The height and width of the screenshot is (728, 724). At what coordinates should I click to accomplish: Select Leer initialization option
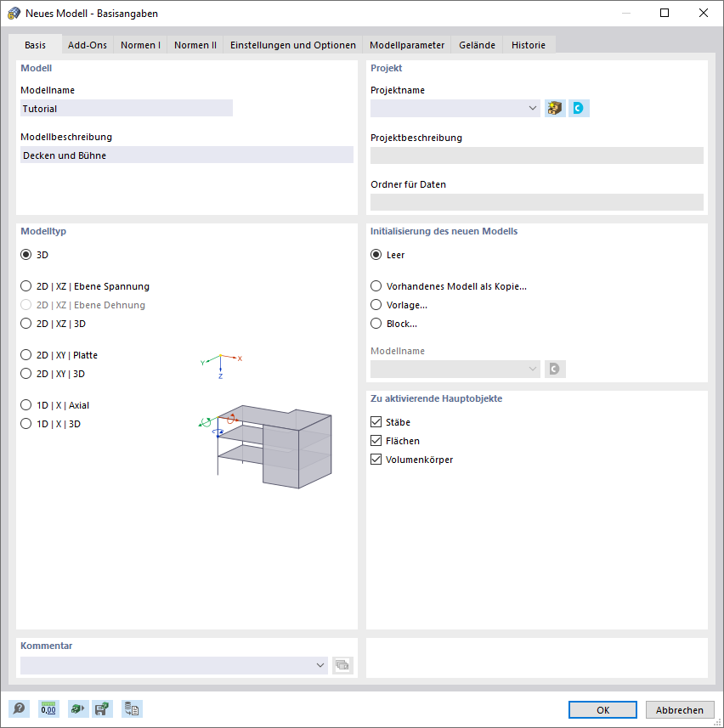[x=376, y=255]
